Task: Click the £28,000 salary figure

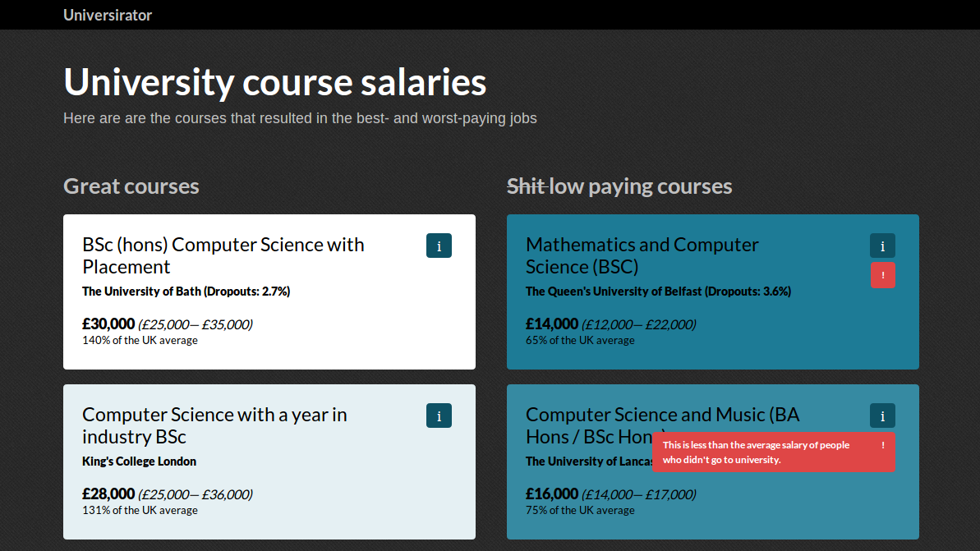Action: pyautogui.click(x=108, y=494)
